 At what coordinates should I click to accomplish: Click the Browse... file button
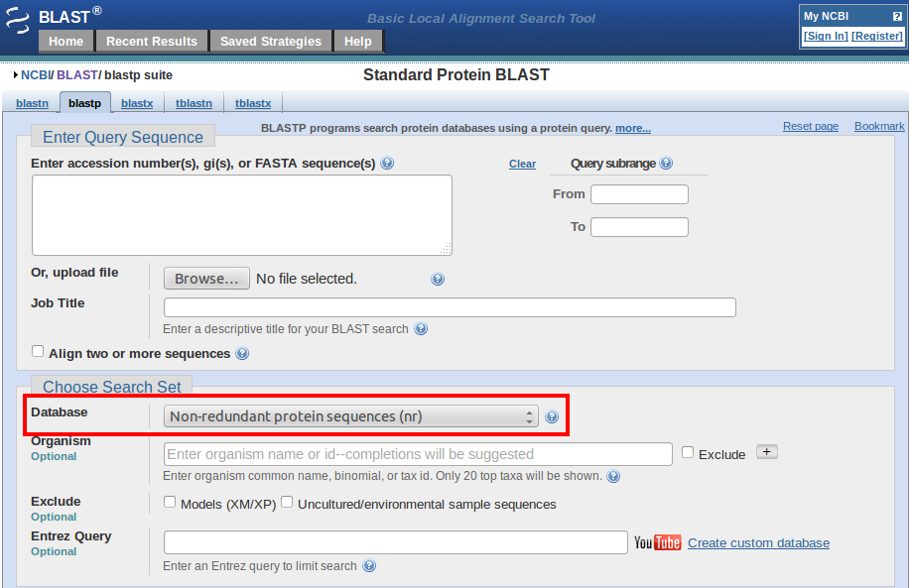[x=206, y=279]
